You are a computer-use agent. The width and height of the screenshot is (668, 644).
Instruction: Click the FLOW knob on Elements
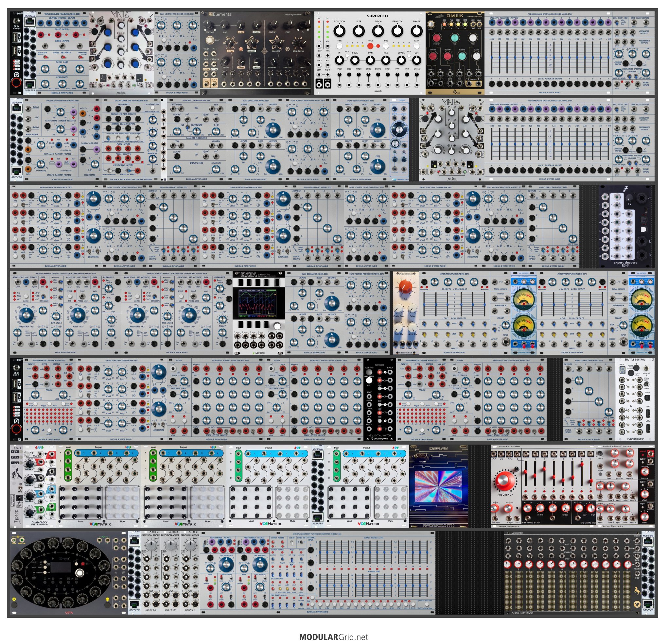click(230, 43)
